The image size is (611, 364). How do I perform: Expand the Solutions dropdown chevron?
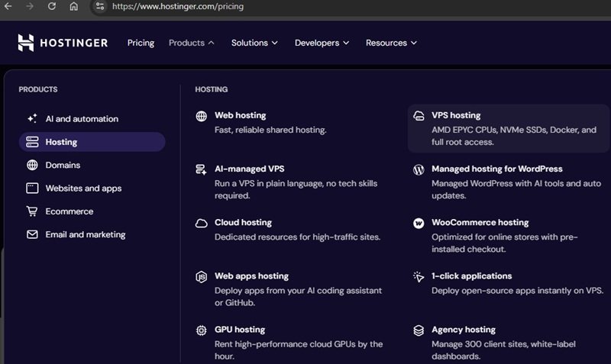click(x=275, y=43)
